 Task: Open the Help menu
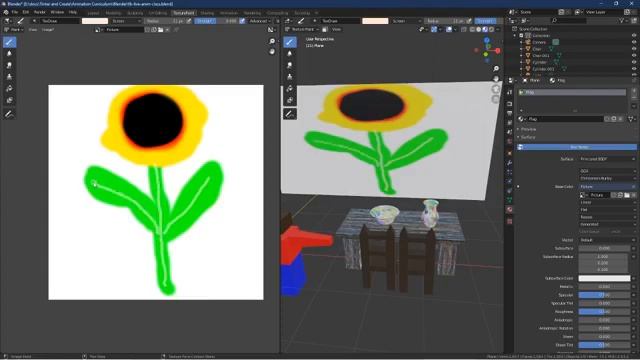pos(73,12)
